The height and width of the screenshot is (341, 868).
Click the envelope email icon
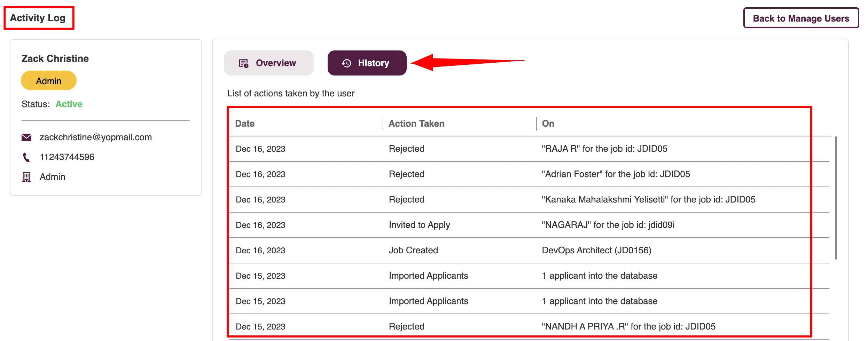coord(26,137)
